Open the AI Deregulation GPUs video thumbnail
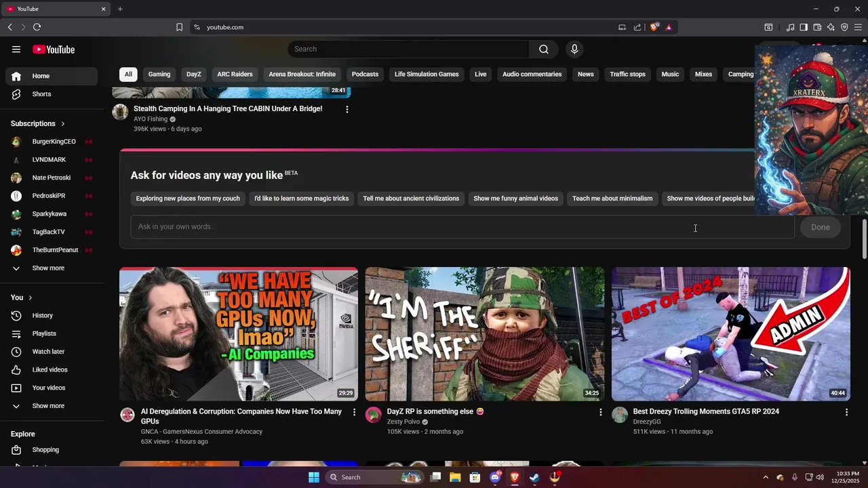Image resolution: width=868 pixels, height=488 pixels. [239, 334]
